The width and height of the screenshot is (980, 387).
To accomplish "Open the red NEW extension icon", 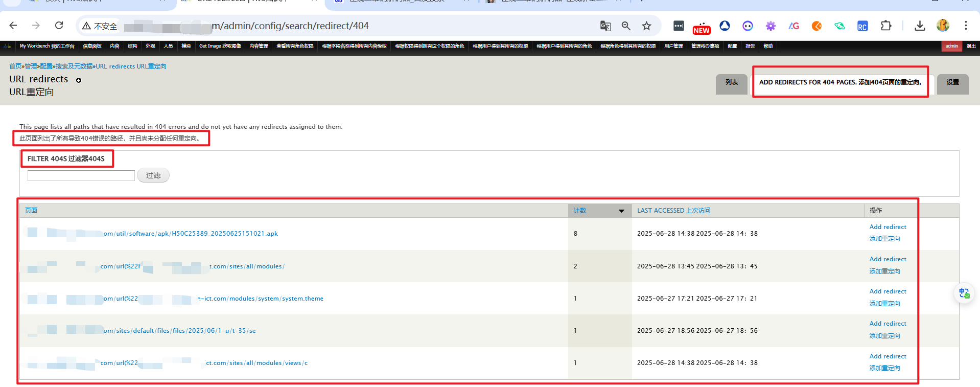I will pos(702,28).
